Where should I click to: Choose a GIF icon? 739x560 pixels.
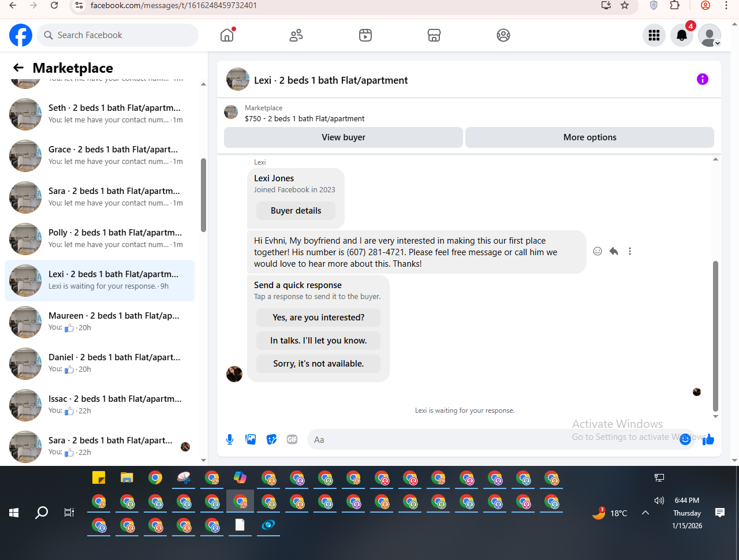pyautogui.click(x=292, y=439)
